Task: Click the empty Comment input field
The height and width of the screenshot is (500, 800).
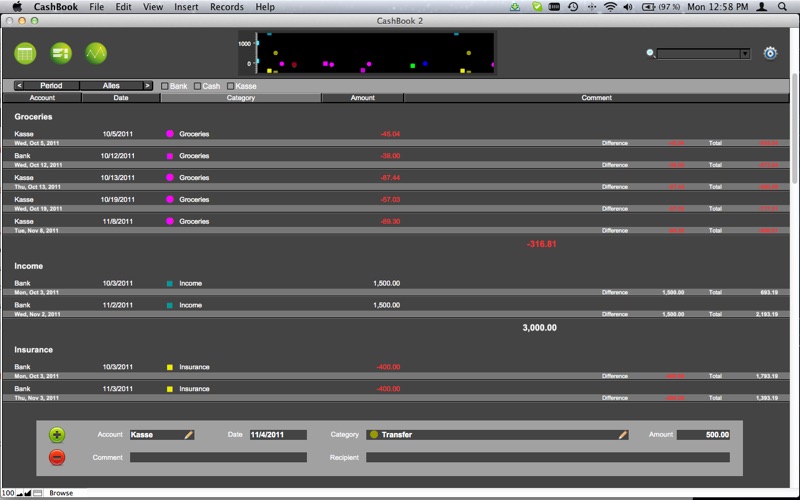Action: 218,457
